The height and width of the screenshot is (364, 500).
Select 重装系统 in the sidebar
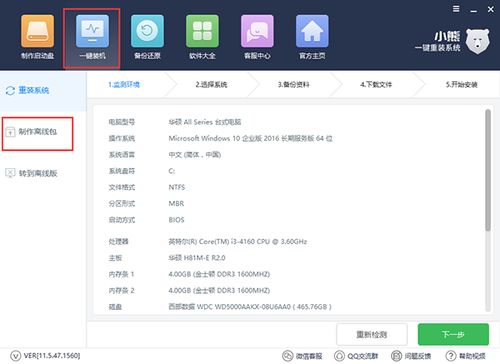click(x=28, y=90)
